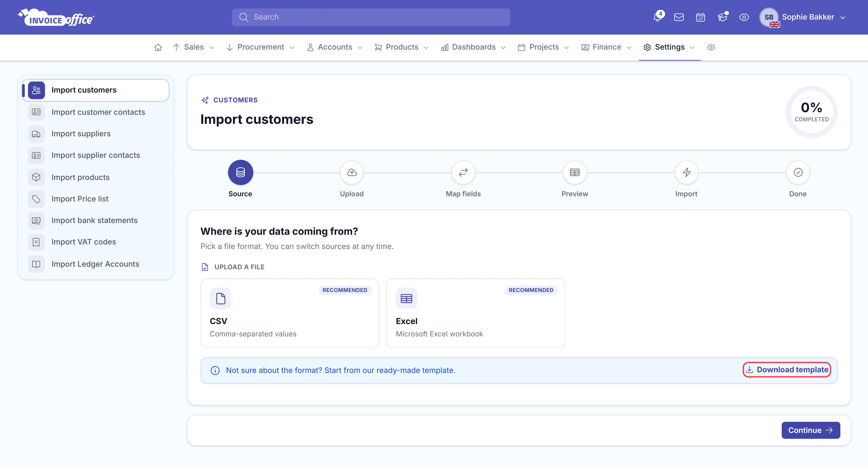
Task: Open Import VAT codes in sidebar
Action: point(96,242)
